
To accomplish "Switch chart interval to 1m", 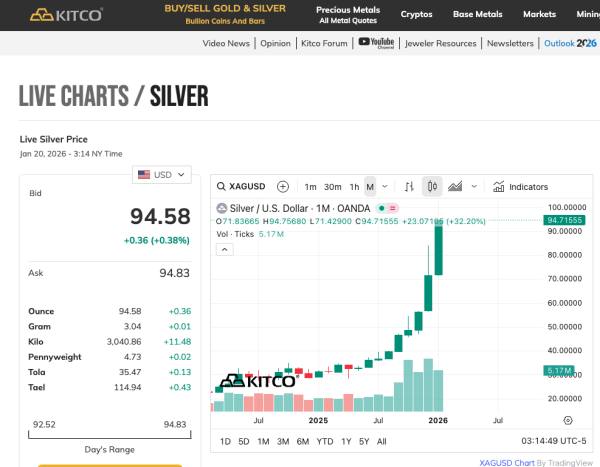I will coord(310,187).
